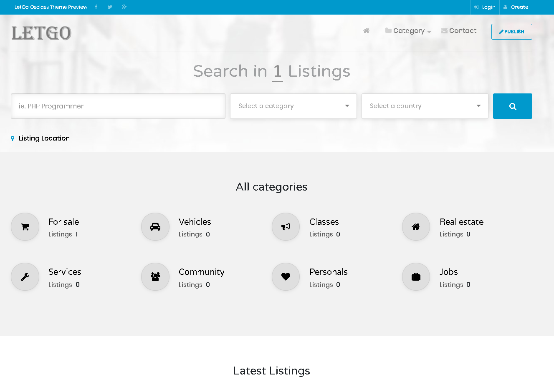Expand the Select a category dropdown
This screenshot has height=392, width=554.
[x=293, y=106]
